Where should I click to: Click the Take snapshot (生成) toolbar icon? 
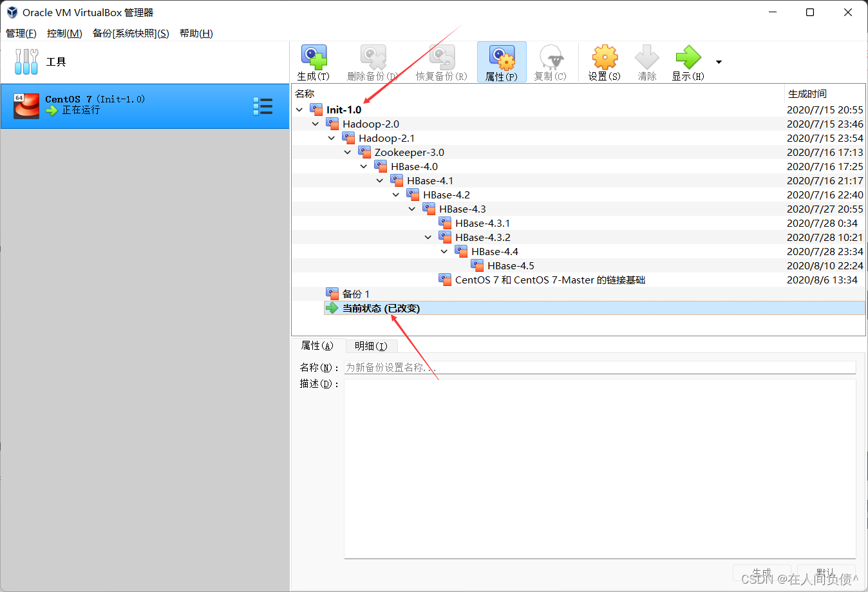(x=314, y=57)
